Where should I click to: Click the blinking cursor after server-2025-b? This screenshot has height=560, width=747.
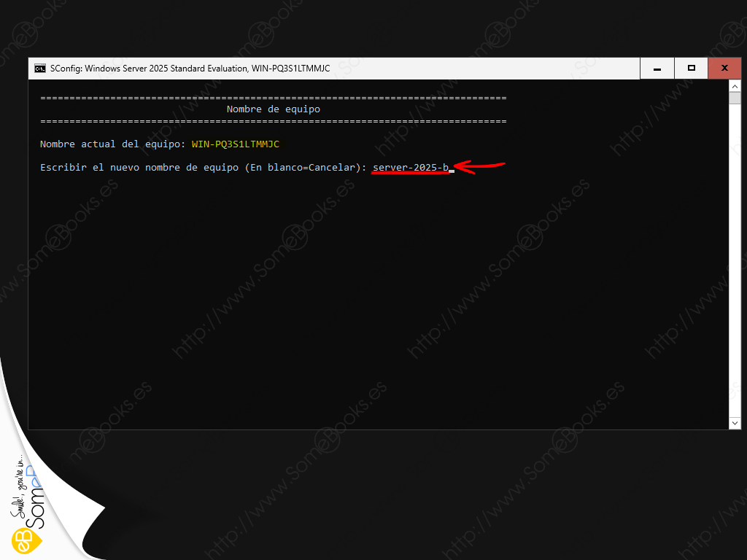452,169
